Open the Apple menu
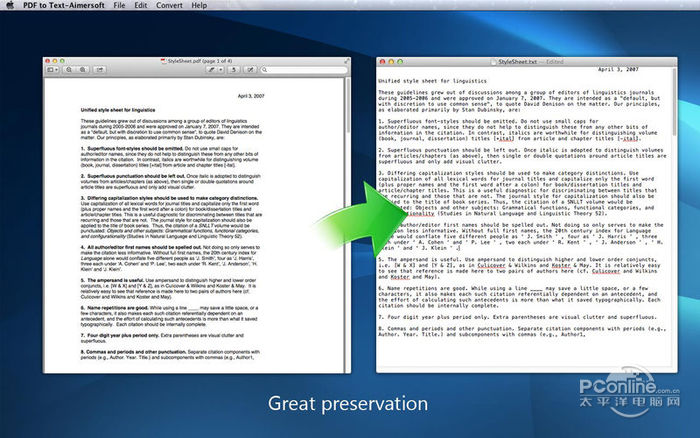 tap(10, 5)
